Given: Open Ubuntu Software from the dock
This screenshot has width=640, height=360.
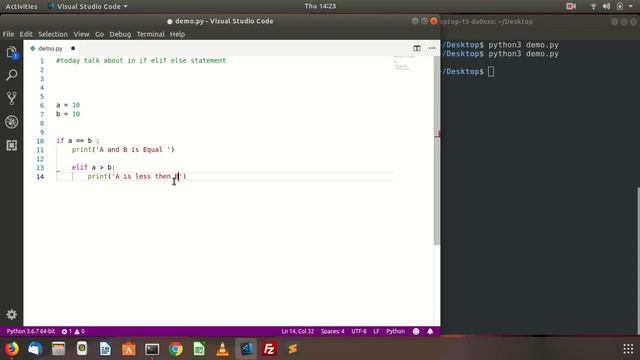Looking at the screenshot, I should click(x=129, y=349).
